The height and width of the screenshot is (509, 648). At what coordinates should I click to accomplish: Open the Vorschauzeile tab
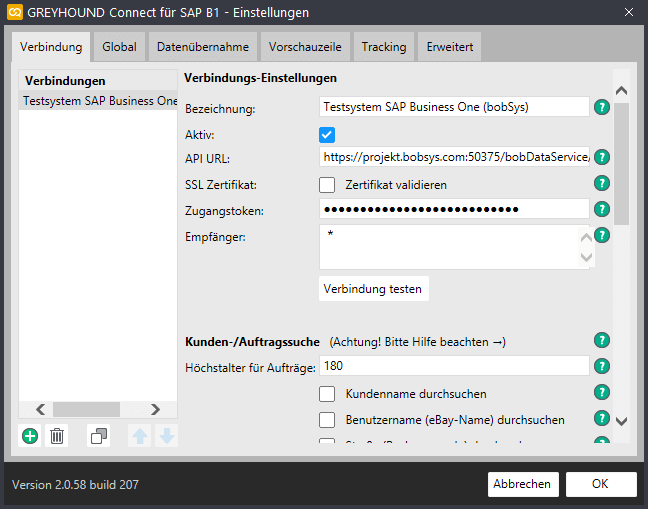click(x=305, y=47)
